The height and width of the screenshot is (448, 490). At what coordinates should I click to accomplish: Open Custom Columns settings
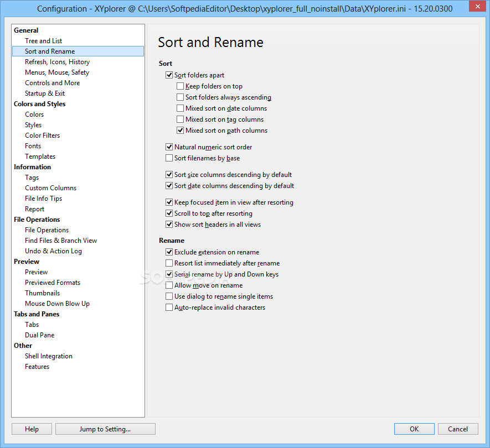[x=50, y=188]
